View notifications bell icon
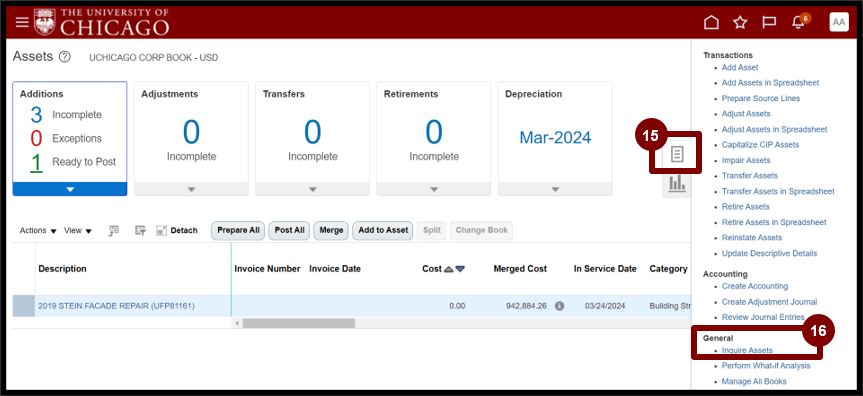The width and height of the screenshot is (863, 396). 798,23
